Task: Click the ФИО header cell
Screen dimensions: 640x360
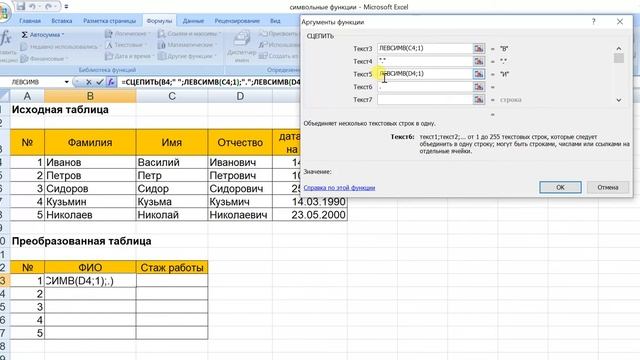Action: click(x=90, y=268)
